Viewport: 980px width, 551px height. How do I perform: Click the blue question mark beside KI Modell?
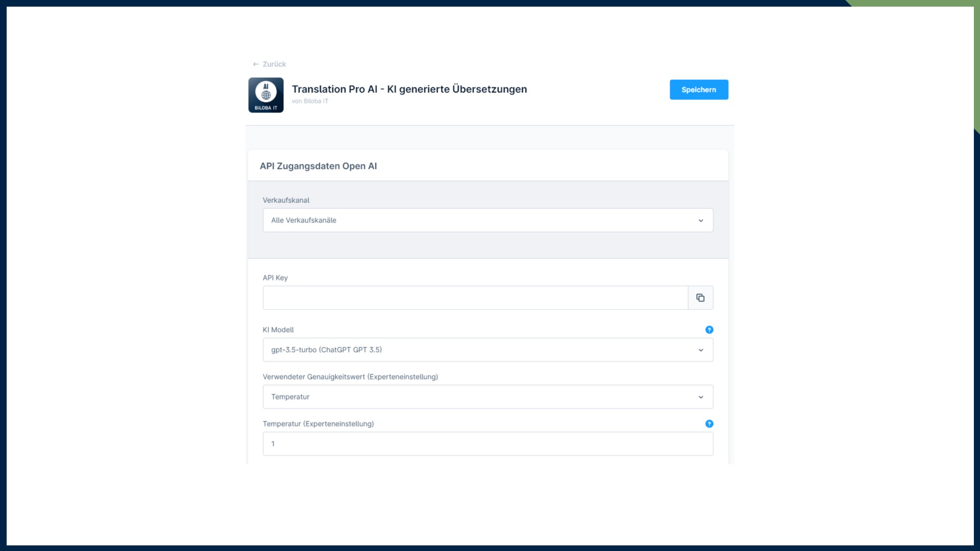coord(709,330)
